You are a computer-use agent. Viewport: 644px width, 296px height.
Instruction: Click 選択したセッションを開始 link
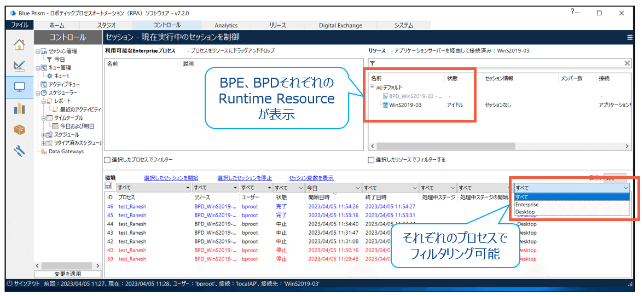coord(171,178)
